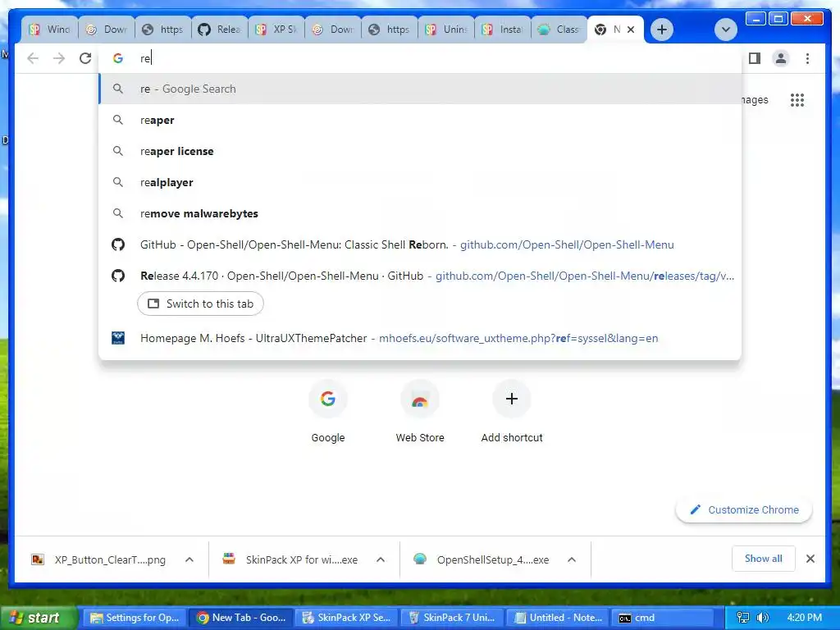Close the downloads bar
The height and width of the screenshot is (630, 840).
point(810,559)
